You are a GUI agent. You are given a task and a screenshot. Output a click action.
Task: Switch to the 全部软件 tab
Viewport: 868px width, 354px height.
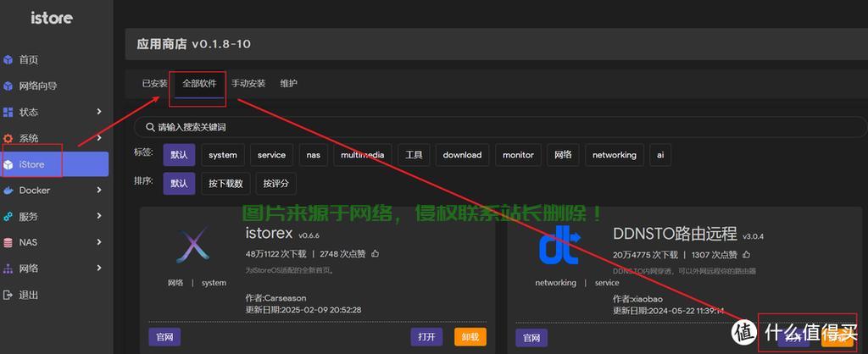tap(199, 84)
